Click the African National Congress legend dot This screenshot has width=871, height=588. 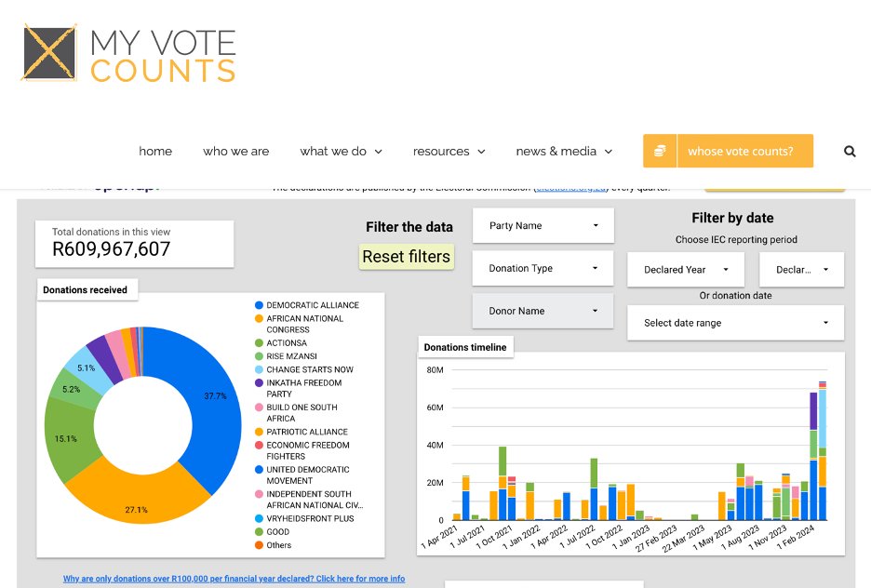pos(259,318)
